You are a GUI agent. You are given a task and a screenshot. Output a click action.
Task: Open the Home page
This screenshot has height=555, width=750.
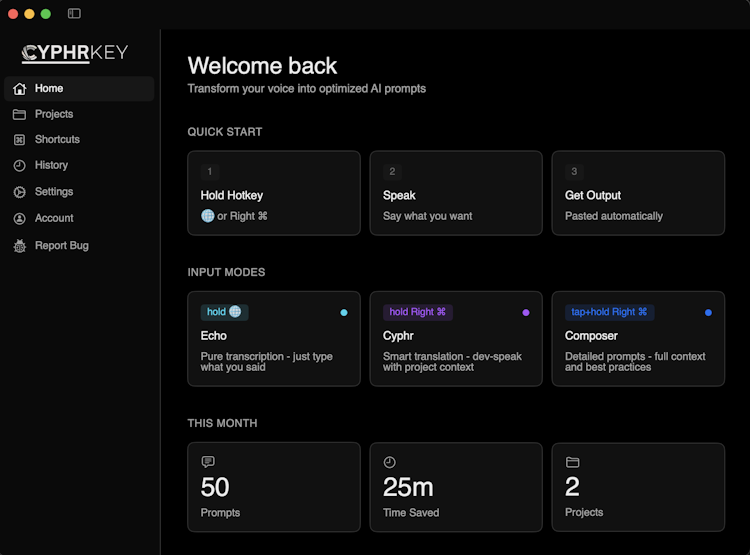tap(79, 89)
